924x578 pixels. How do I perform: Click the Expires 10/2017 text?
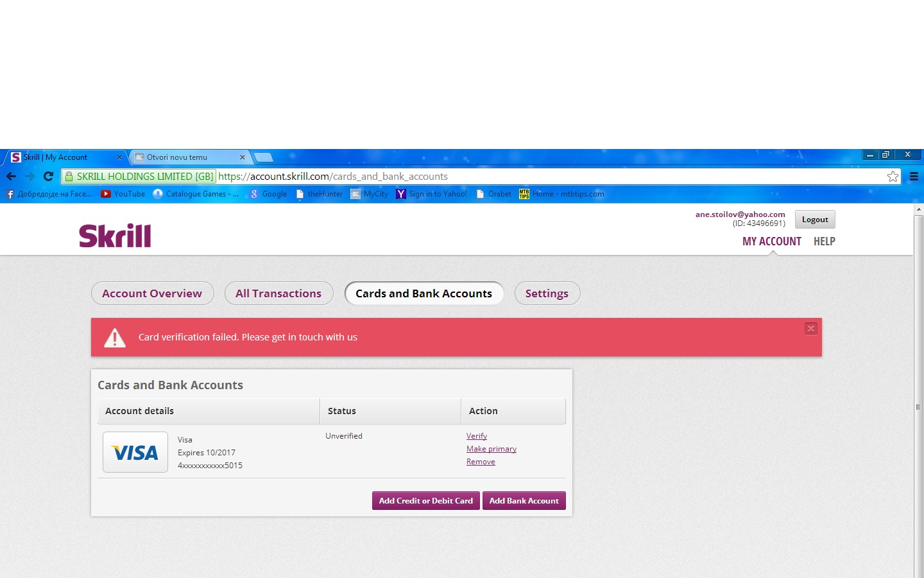(207, 453)
